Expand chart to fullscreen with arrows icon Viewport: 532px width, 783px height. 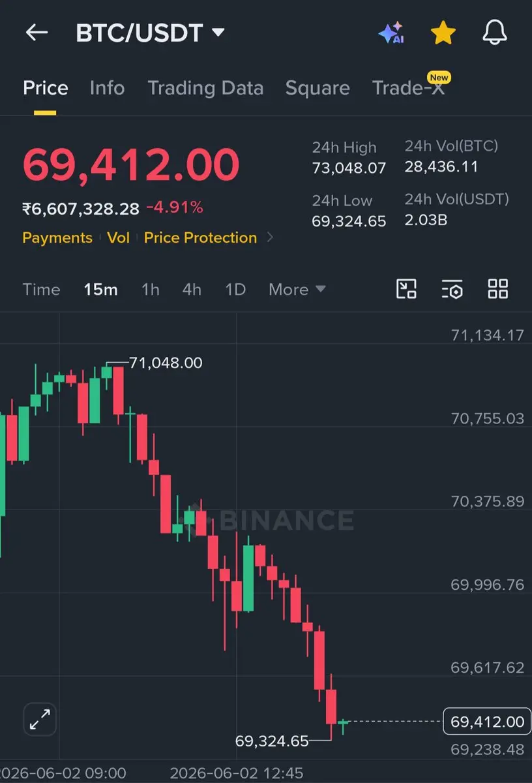click(40, 720)
